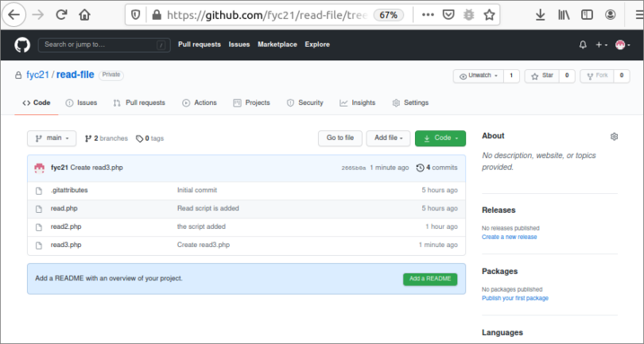Click the watchers count 1
The width and height of the screenshot is (644, 344).
(511, 76)
